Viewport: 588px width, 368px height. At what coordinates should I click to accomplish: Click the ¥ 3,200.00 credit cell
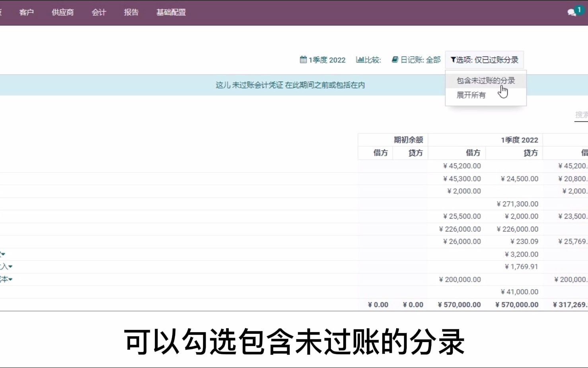coord(522,254)
